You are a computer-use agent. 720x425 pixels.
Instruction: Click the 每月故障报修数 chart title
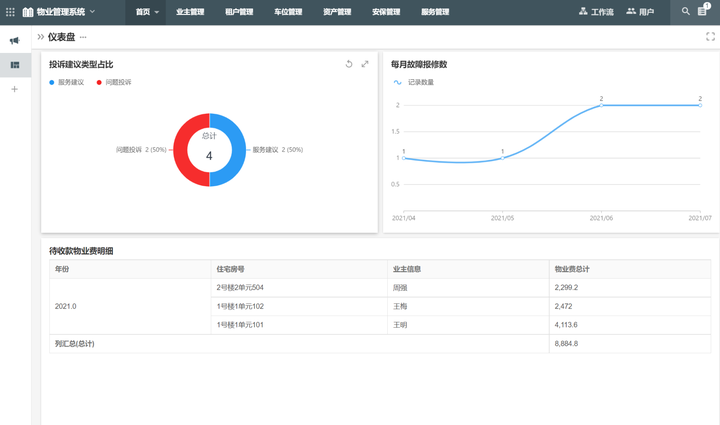tap(419, 64)
